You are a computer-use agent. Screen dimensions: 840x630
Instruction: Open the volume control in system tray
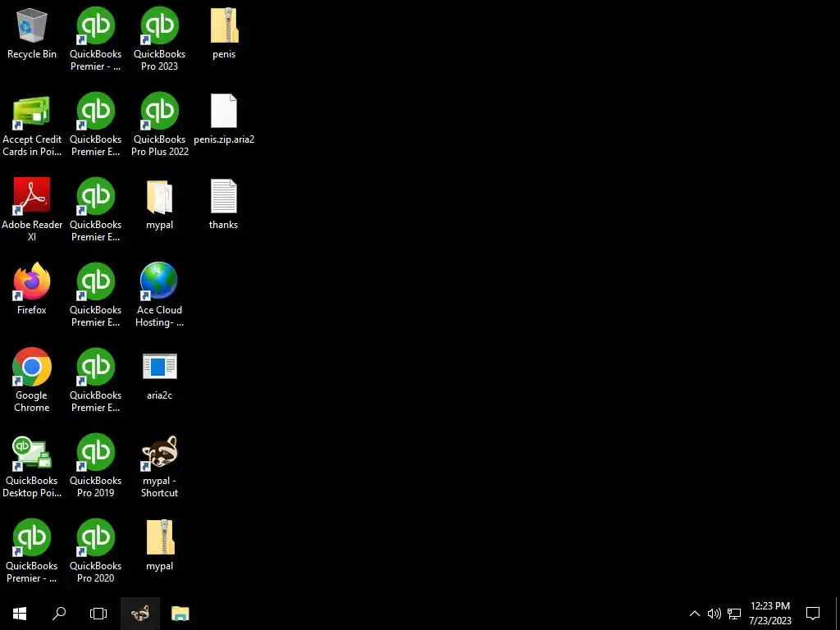point(714,614)
